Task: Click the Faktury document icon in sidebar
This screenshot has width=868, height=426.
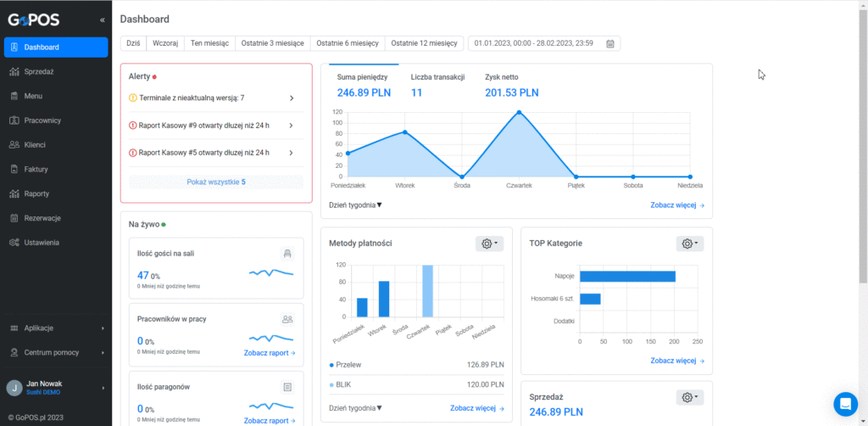Action: tap(15, 170)
